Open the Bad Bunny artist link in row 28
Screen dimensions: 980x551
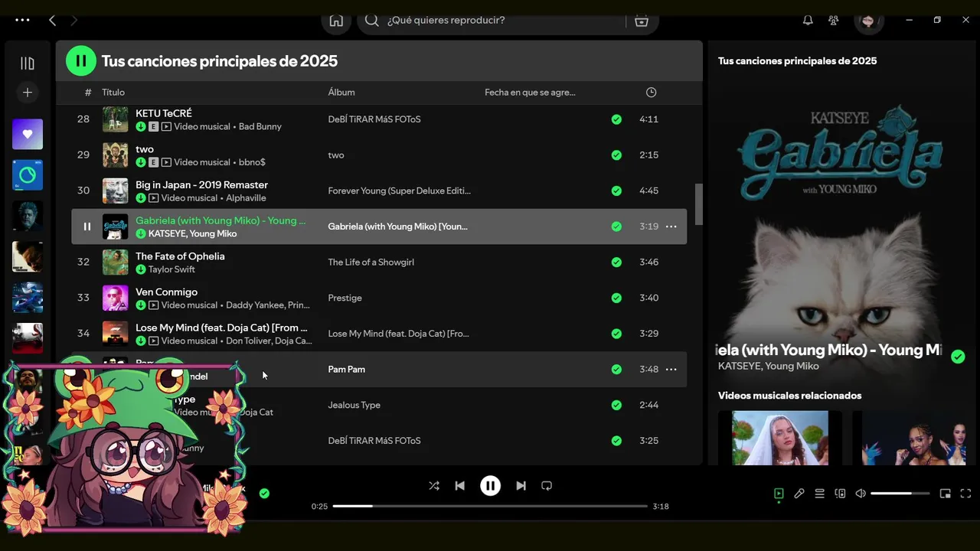point(260,126)
